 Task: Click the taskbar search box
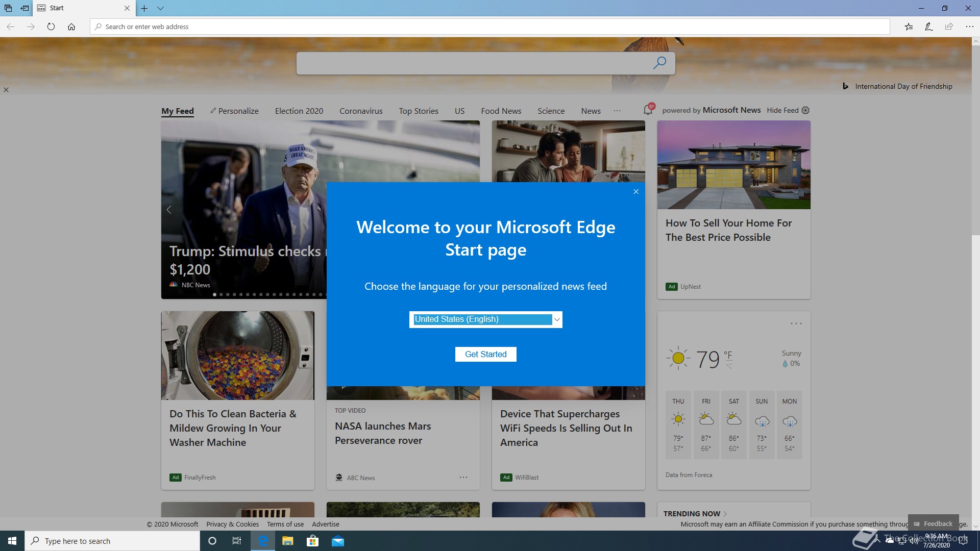pyautogui.click(x=112, y=541)
